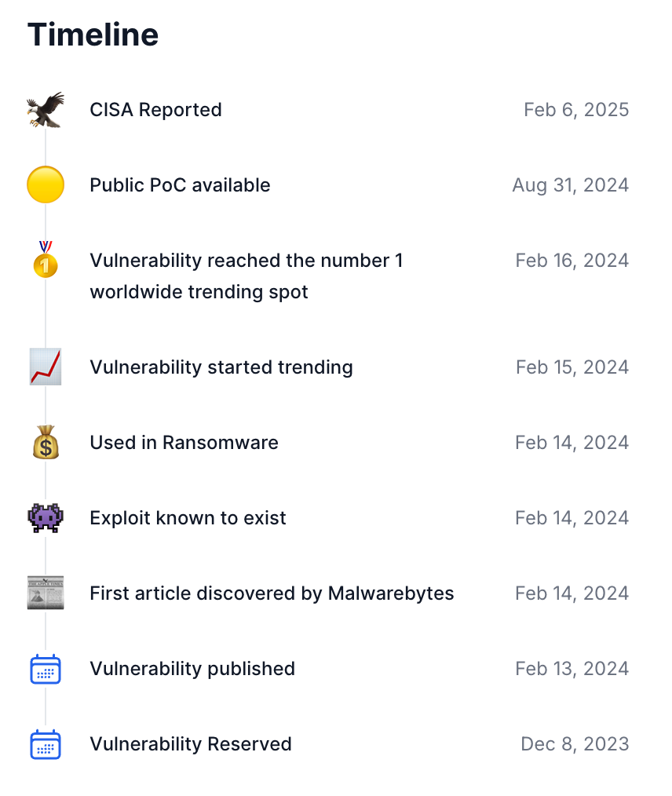Click the Used in Ransomware label
The height and width of the screenshot is (796, 672).
pos(184,443)
